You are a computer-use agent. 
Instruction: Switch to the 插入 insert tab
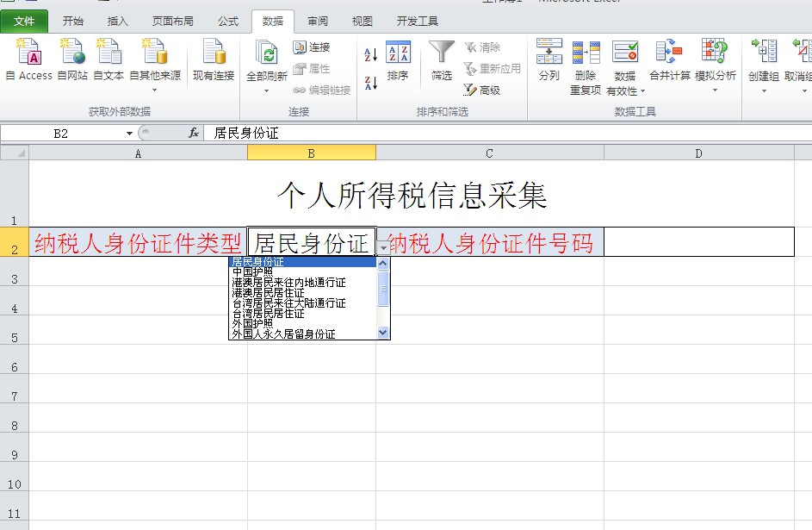[x=118, y=22]
